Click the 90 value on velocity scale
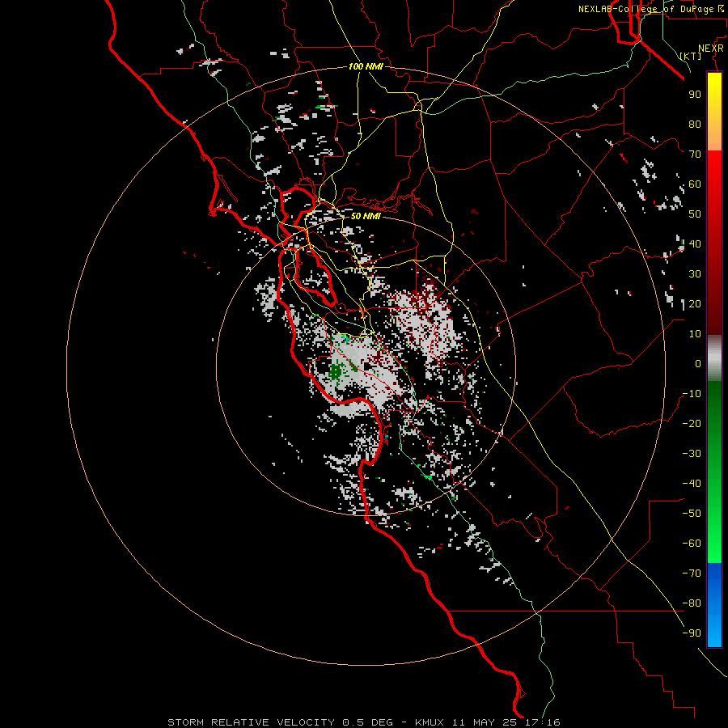Image resolution: width=728 pixels, height=728 pixels. (x=695, y=95)
